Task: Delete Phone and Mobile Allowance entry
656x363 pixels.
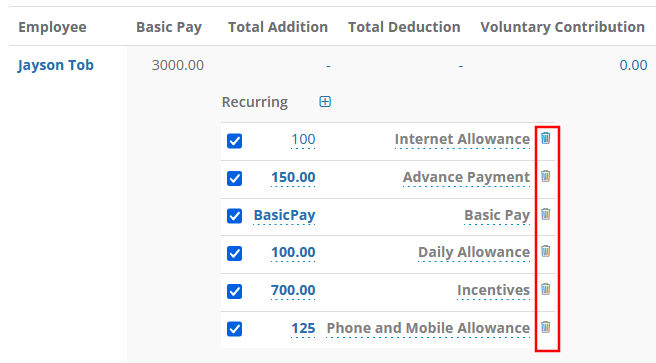Action: (546, 327)
